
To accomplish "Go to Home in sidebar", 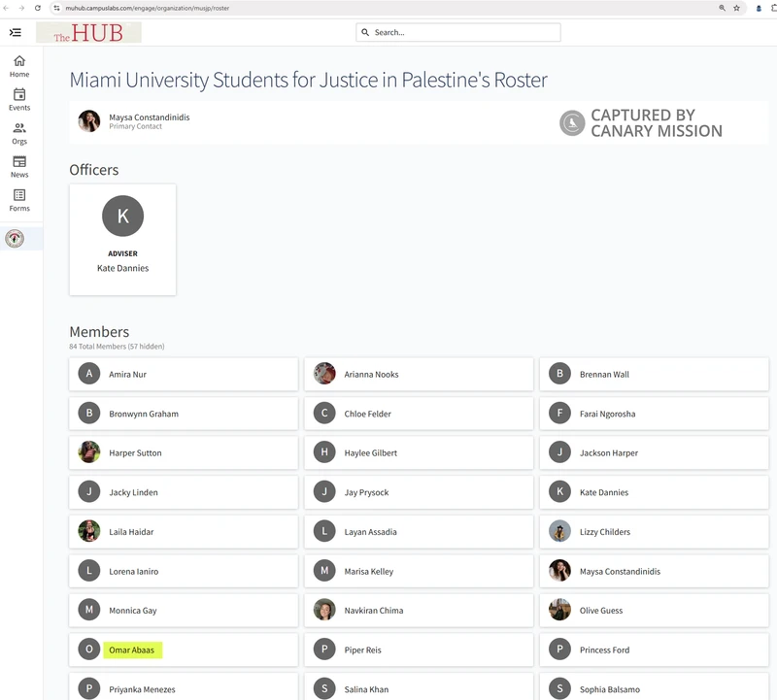I will 19,66.
